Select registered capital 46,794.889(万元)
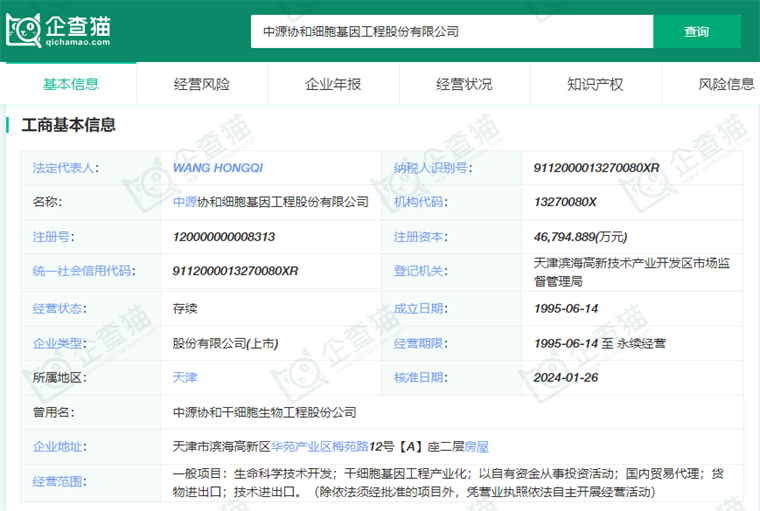 (x=580, y=237)
